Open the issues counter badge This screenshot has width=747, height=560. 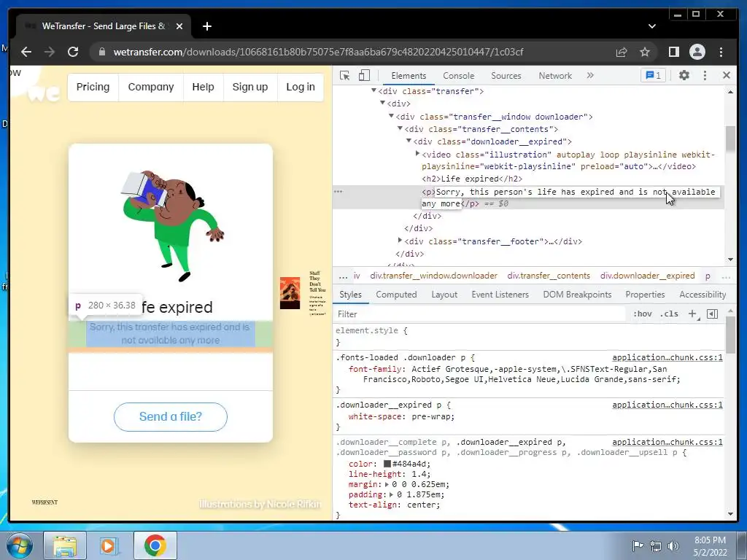[653, 75]
